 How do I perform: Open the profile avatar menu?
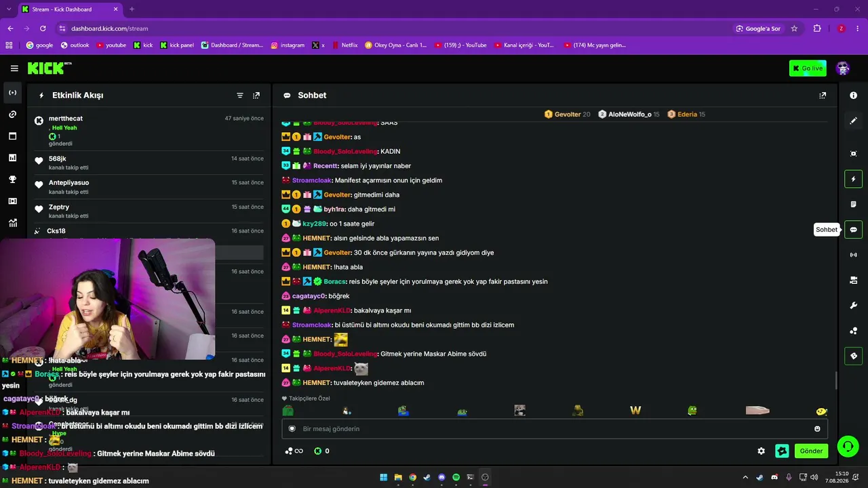point(843,68)
